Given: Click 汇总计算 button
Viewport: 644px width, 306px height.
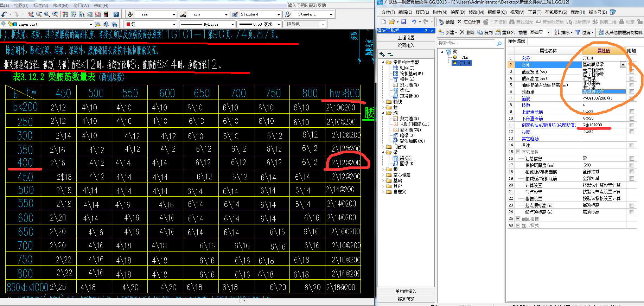Looking at the screenshot, I should click(468, 22).
